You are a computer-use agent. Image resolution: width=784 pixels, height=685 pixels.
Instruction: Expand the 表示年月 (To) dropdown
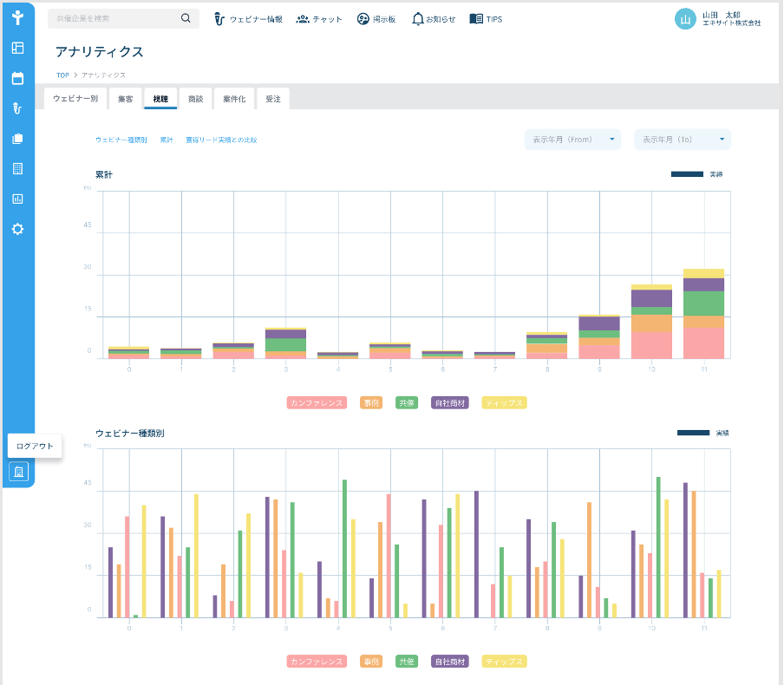(x=683, y=140)
